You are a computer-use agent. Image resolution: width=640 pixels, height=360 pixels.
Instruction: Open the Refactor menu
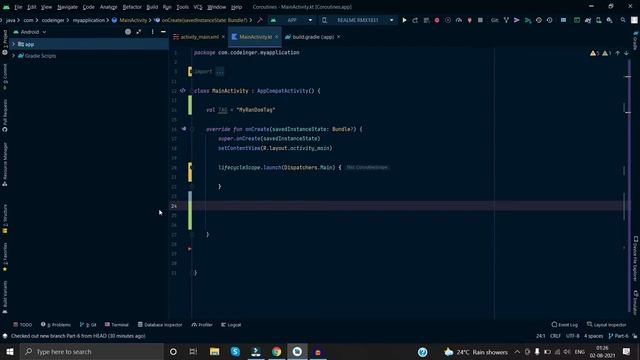pyautogui.click(x=132, y=7)
